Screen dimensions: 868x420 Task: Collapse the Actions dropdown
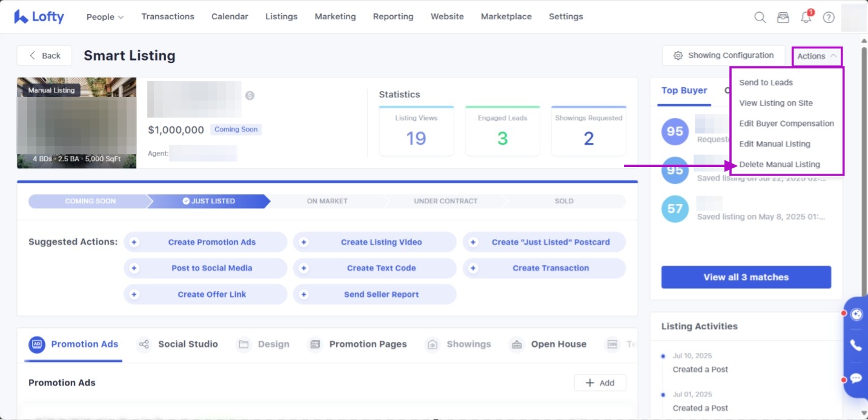tap(817, 56)
